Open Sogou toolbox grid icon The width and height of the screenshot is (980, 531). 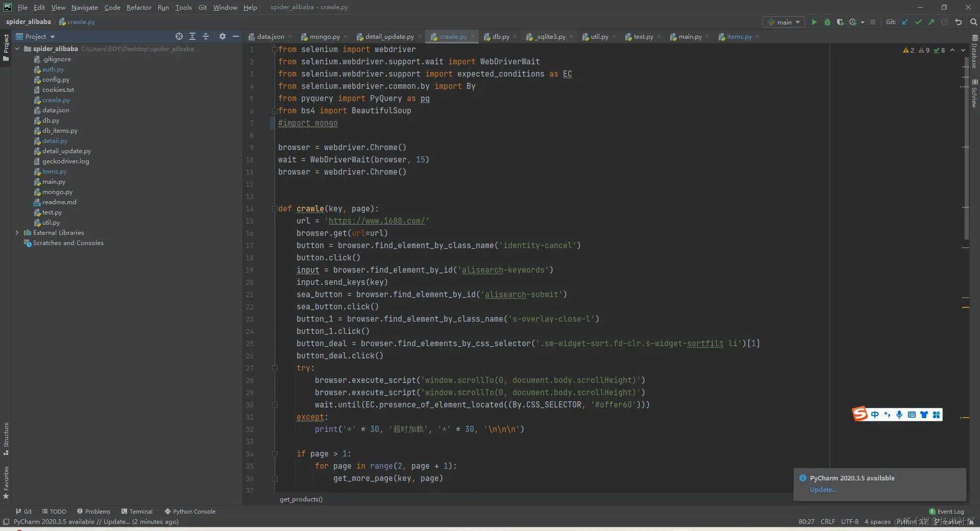tap(936, 415)
